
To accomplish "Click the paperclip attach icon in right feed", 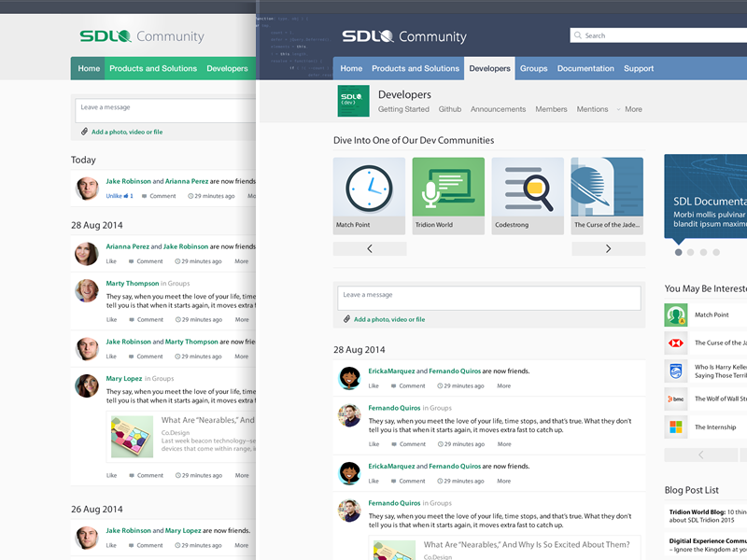I will [346, 319].
